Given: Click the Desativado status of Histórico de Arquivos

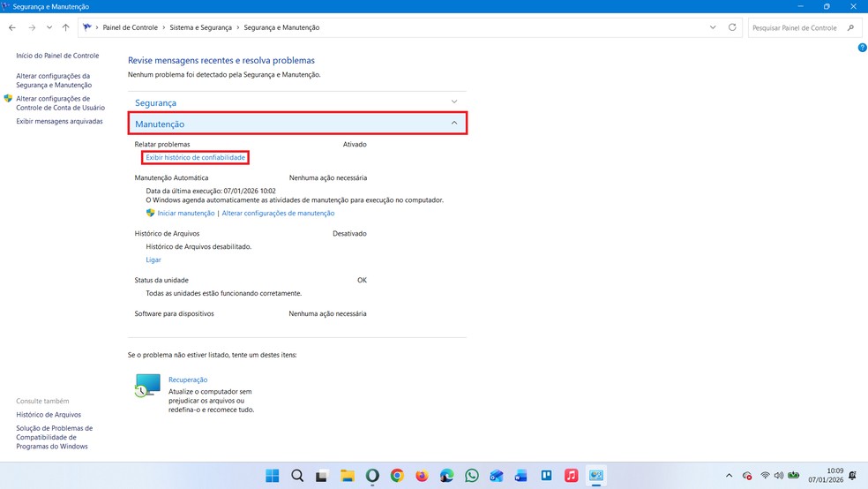Looking at the screenshot, I should [x=349, y=234].
